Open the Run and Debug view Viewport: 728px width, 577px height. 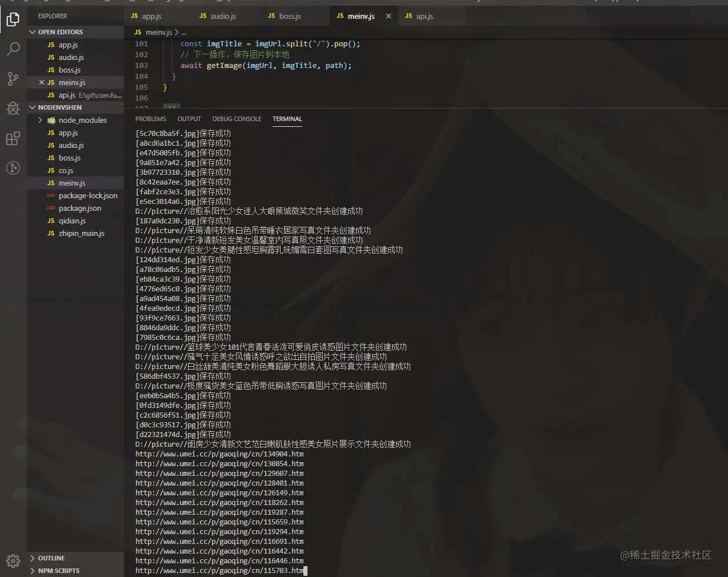tap(13, 109)
